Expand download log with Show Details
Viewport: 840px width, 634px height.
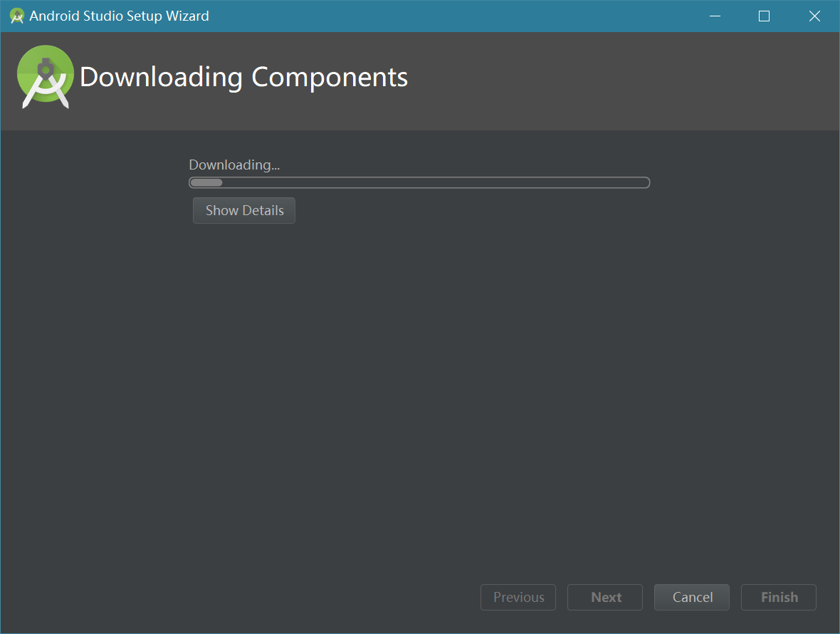click(244, 211)
